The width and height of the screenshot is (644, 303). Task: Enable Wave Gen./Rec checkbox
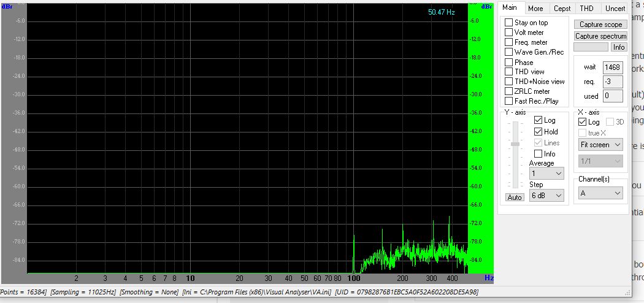[x=508, y=52]
